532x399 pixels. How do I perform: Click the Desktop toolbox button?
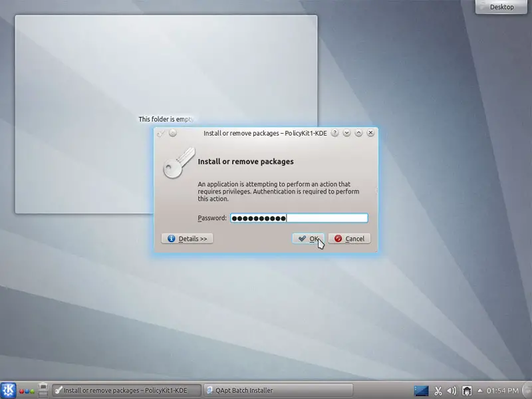(x=501, y=7)
